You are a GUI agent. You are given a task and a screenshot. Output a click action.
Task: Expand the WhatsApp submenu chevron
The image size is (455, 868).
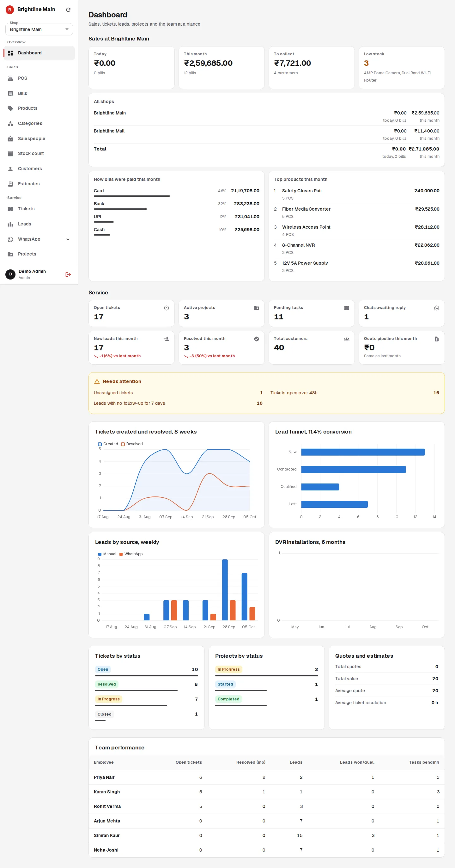pos(68,239)
